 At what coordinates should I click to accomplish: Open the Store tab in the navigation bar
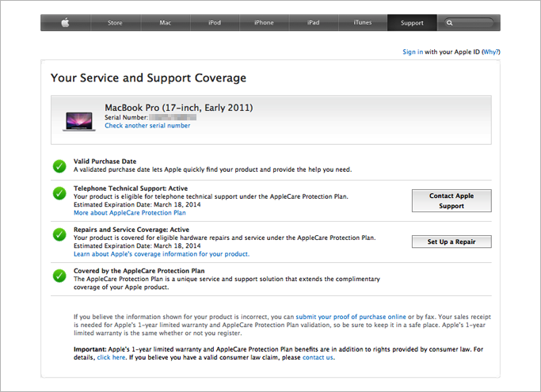(115, 23)
